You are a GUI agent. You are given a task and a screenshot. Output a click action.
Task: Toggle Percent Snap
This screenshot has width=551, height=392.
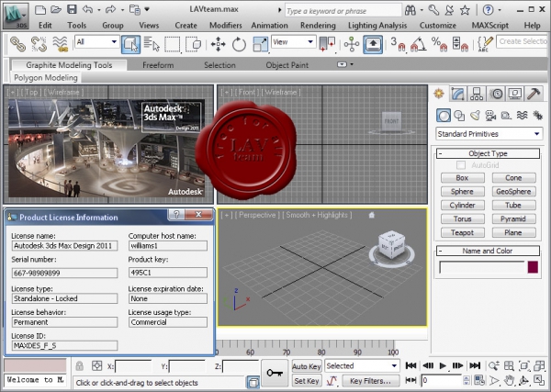pos(439,44)
